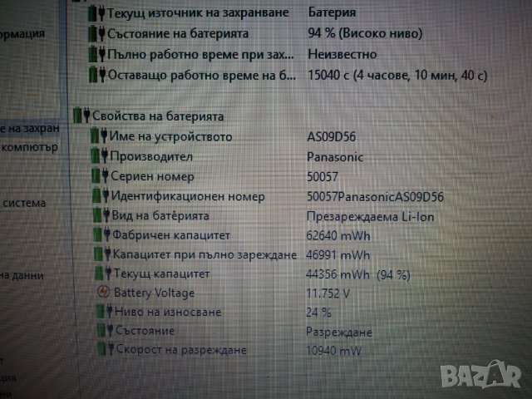Click battery icon beside Скорост на разреждане
The width and height of the screenshot is (532, 399).
pyautogui.click(x=106, y=349)
